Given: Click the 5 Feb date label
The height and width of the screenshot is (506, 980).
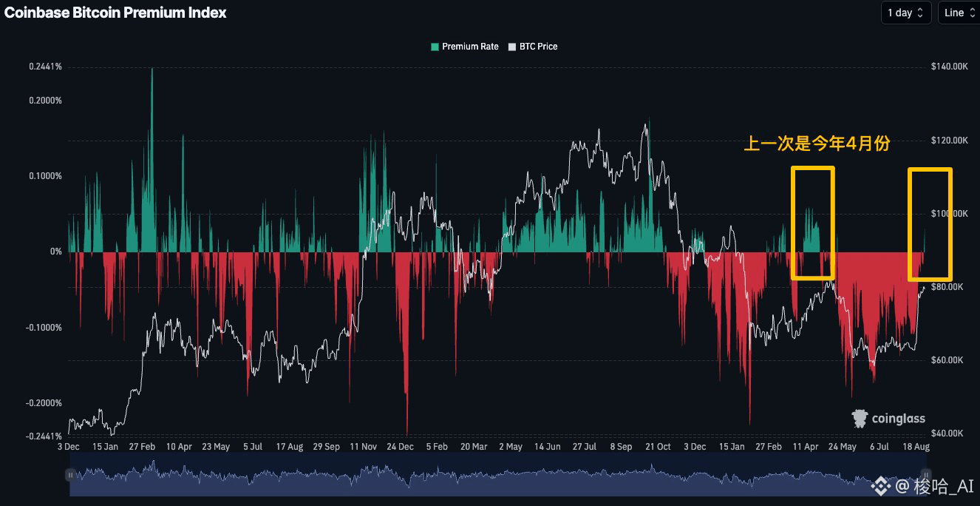Looking at the screenshot, I should coord(437,447).
